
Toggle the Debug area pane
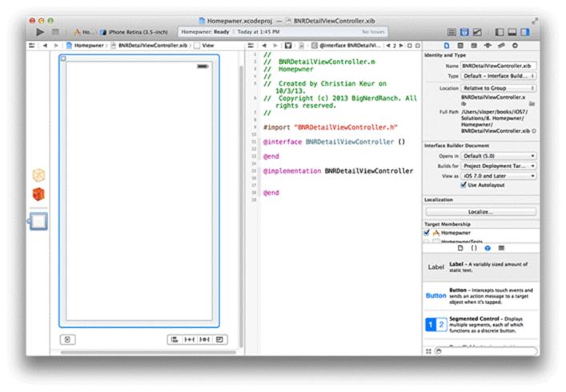(512, 32)
